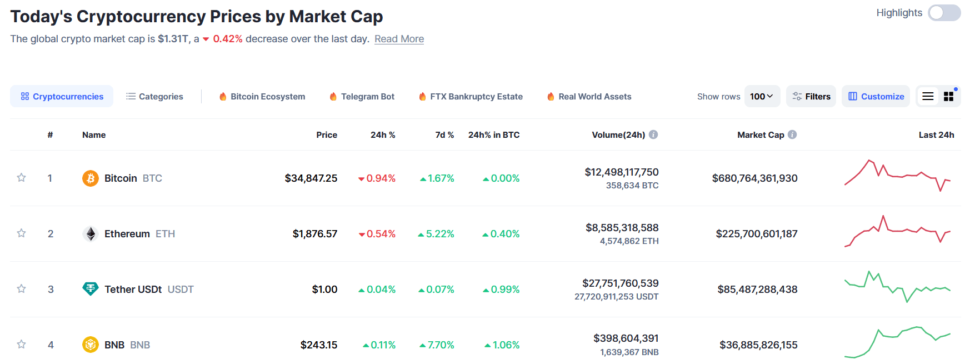Select the list view icon
This screenshot has height=364, width=980.
click(927, 96)
